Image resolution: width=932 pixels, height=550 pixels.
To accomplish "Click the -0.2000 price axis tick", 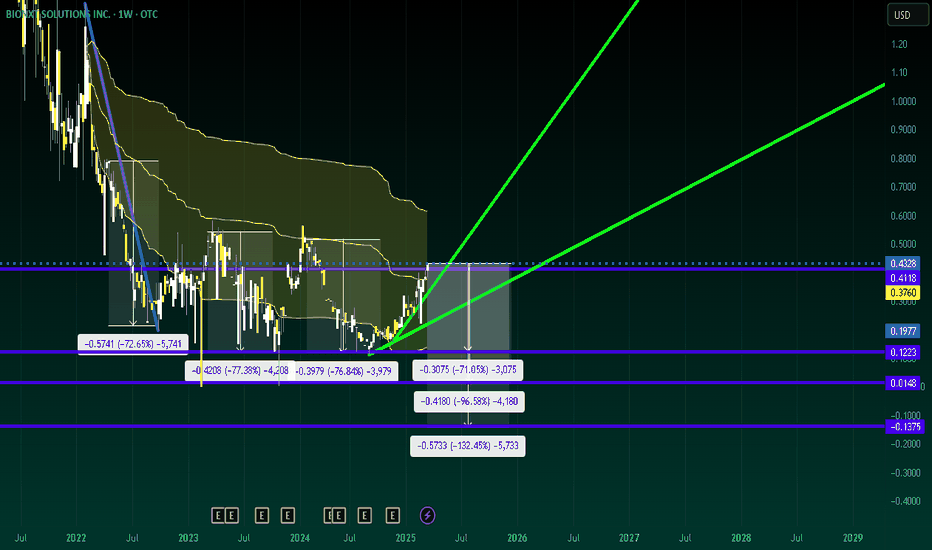I will coord(905,444).
